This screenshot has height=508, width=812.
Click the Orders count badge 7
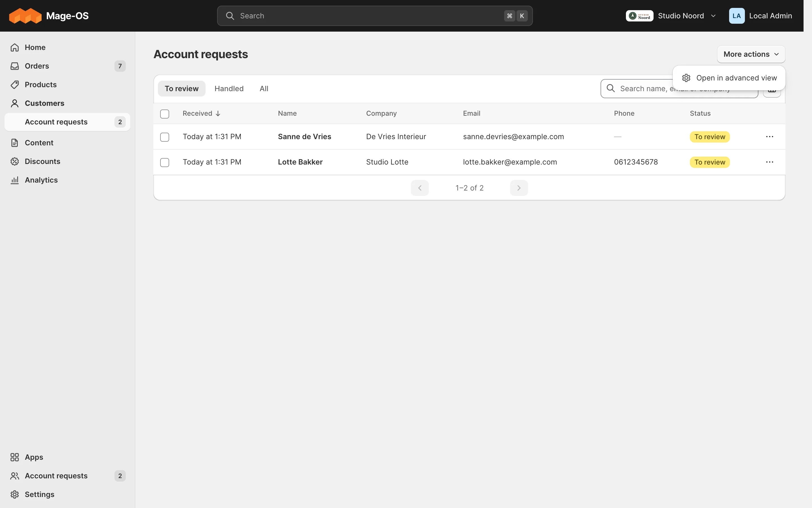120,66
